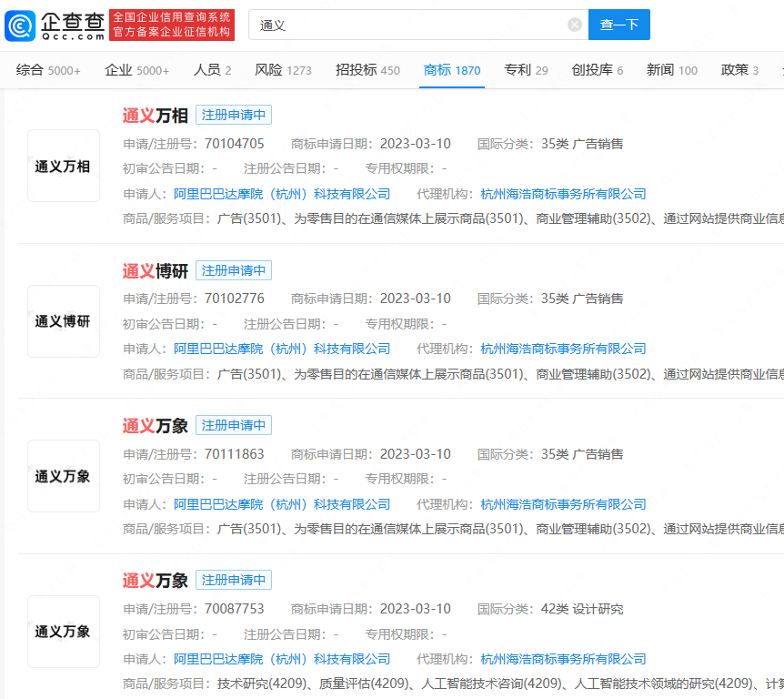Open agency 杭州海浩商标事务所 link under 通义万相
The height and width of the screenshot is (699, 784).
[563, 194]
